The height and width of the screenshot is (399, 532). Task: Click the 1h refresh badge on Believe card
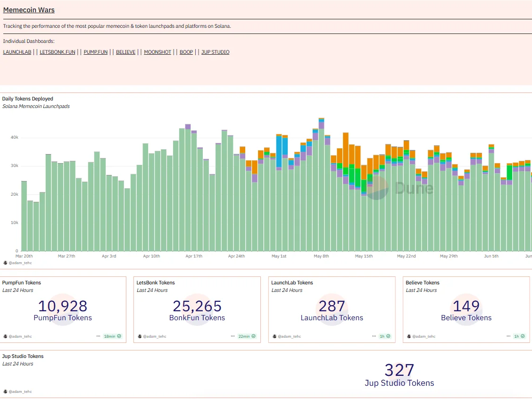coord(519,336)
